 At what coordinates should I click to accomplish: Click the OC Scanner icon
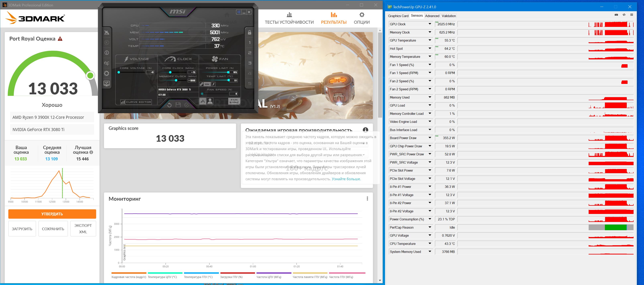[x=107, y=63]
